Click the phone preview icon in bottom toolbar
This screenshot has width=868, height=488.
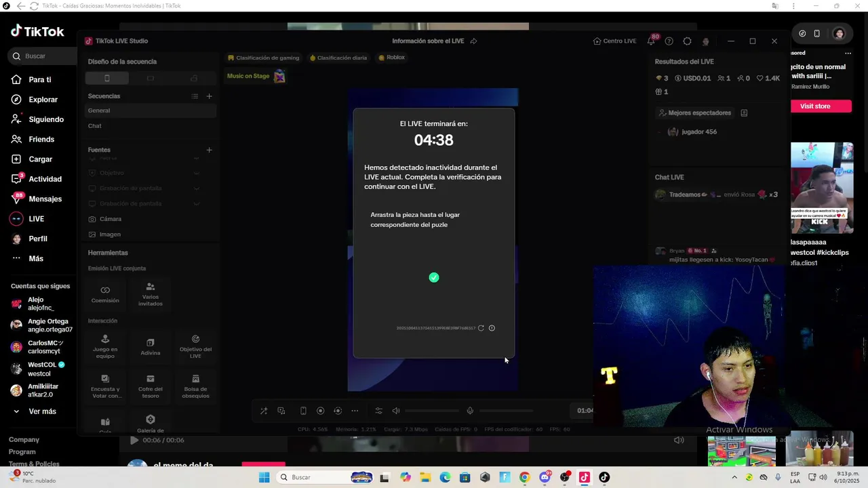tap(303, 411)
